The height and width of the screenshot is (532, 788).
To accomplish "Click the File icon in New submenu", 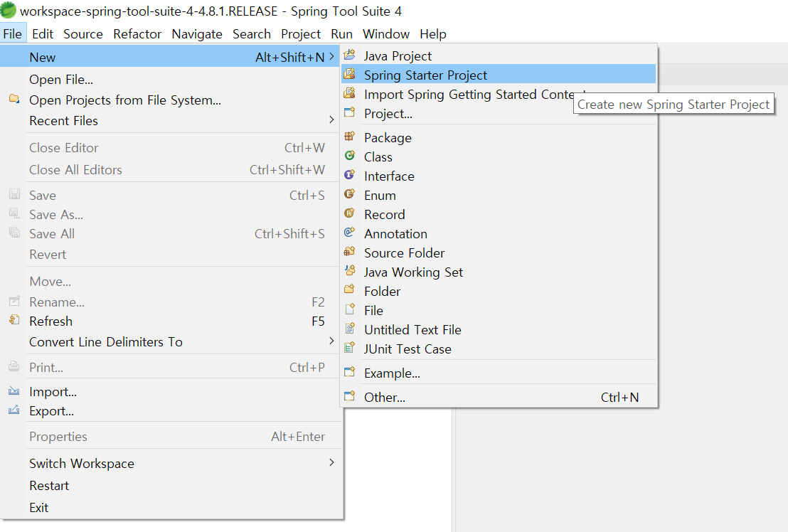I will pyautogui.click(x=350, y=309).
